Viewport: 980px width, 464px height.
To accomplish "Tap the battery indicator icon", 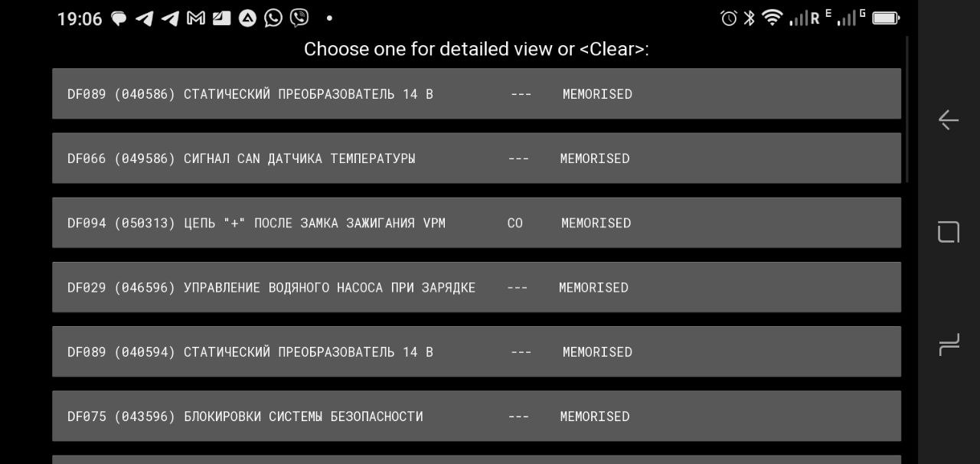I will coord(886,18).
